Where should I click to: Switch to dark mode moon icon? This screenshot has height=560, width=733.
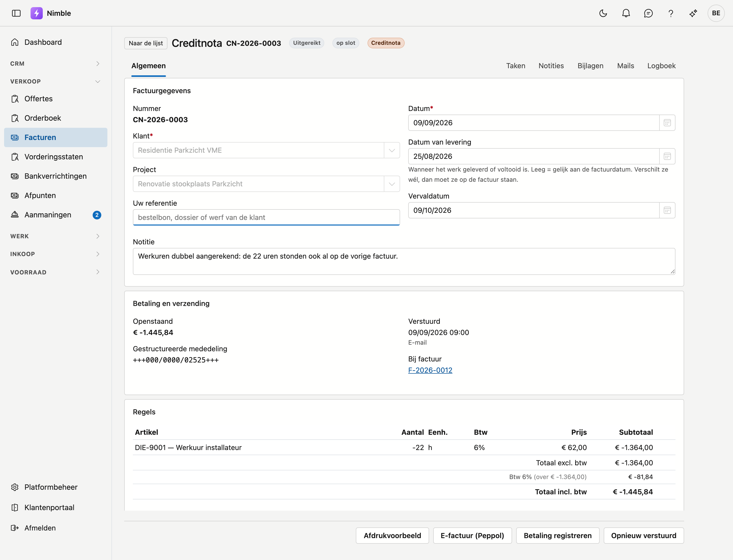(x=603, y=13)
